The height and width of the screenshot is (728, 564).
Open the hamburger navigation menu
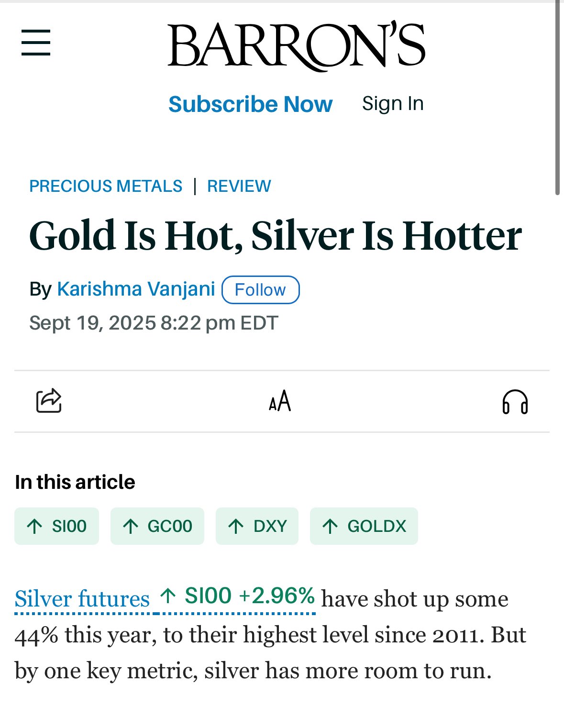[36, 43]
